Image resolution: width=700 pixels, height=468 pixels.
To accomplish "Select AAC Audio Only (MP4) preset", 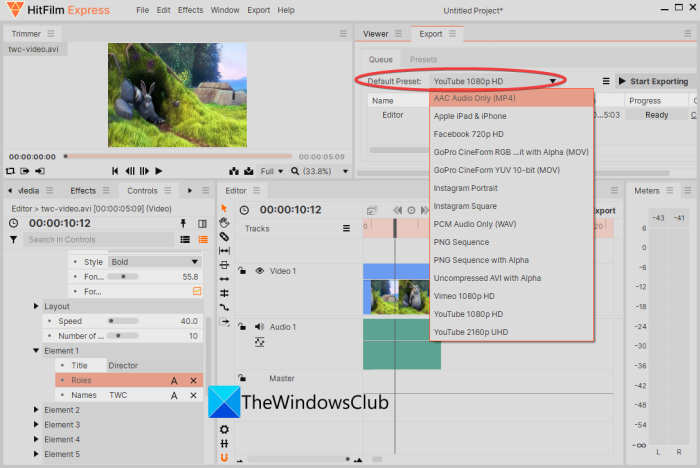I will coord(512,98).
